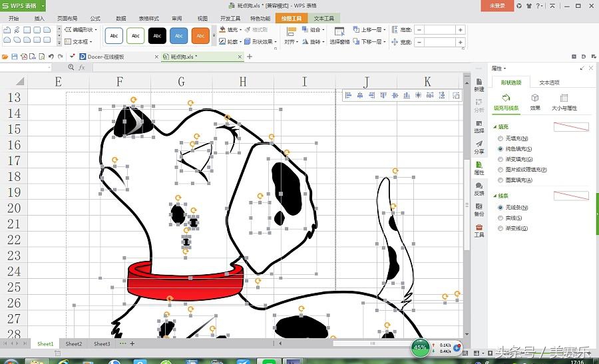The image size is (599, 364).
Task: Click the add new document tab plus icon
Action: (x=250, y=57)
